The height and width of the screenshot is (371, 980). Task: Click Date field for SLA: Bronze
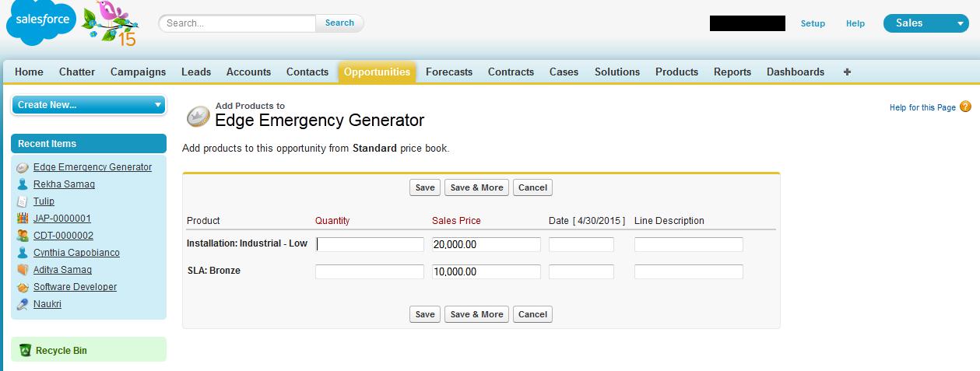pyautogui.click(x=581, y=271)
